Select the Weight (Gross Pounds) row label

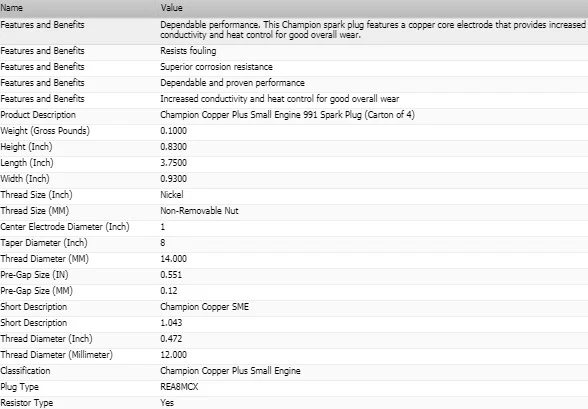coord(45,131)
